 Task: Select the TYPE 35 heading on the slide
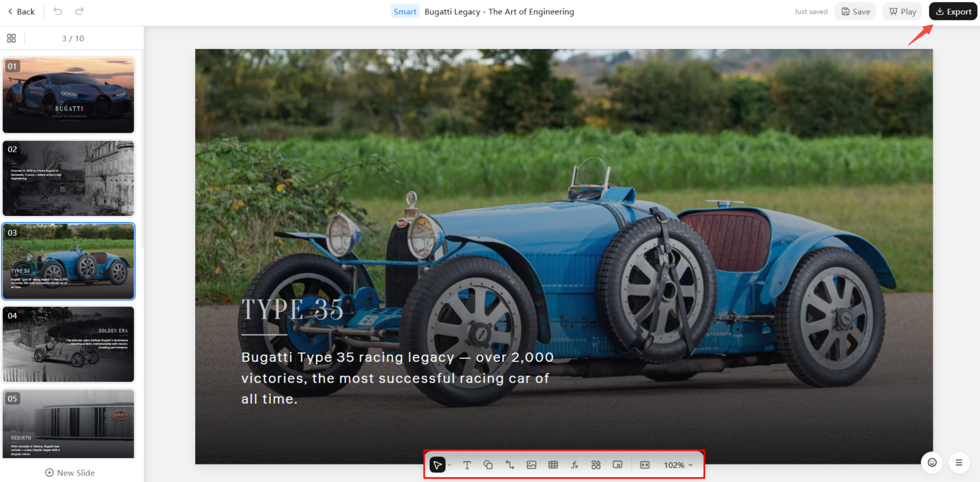[293, 309]
